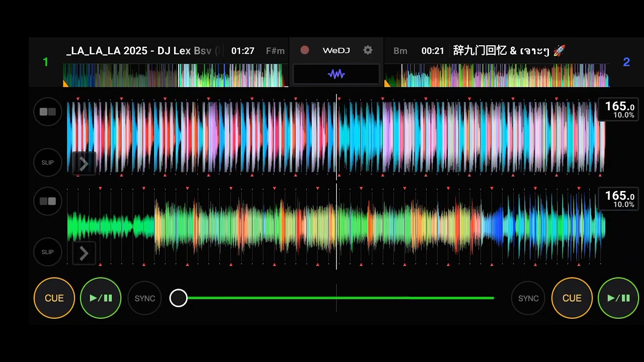This screenshot has width=644, height=362.
Task: Enable SYNC on deck 2
Action: coord(528,298)
